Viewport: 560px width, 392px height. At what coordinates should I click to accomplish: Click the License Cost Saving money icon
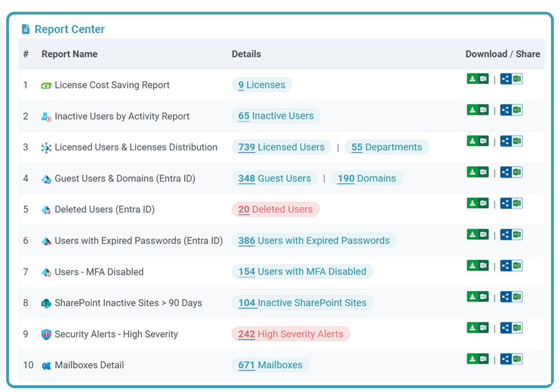pos(46,86)
